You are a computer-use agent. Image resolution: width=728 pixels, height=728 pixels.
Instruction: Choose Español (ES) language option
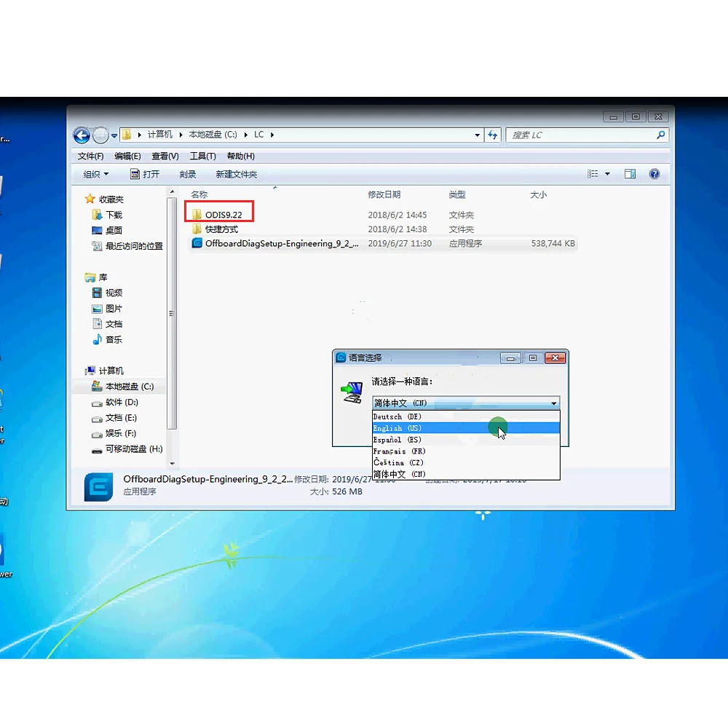tap(466, 440)
